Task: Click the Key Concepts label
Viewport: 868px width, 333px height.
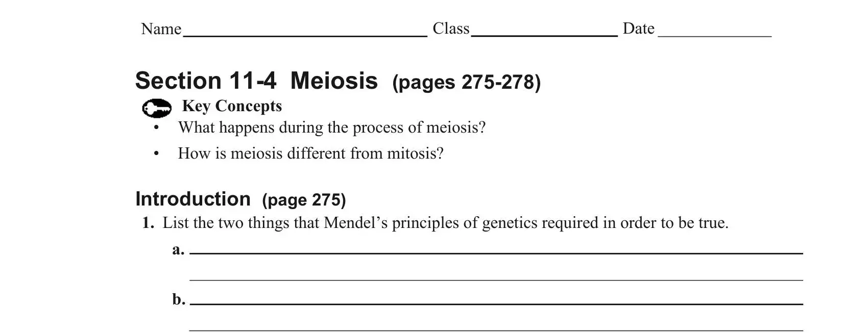Action: coord(232,106)
